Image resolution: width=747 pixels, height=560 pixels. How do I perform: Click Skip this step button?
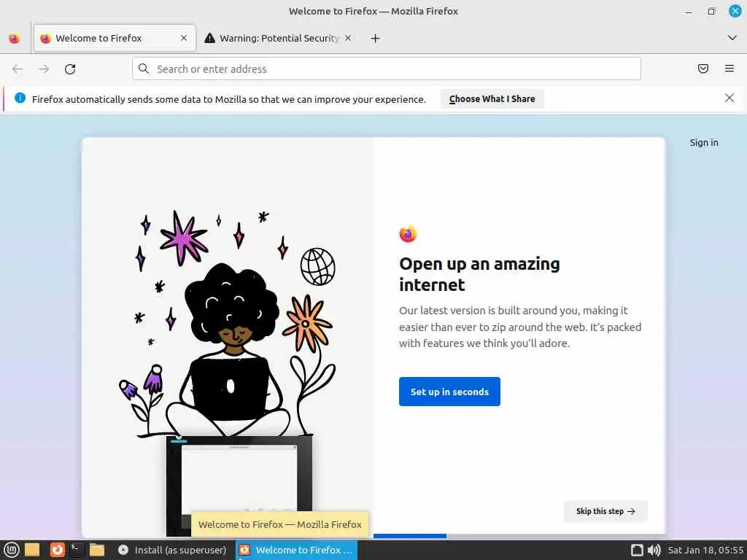click(x=605, y=511)
